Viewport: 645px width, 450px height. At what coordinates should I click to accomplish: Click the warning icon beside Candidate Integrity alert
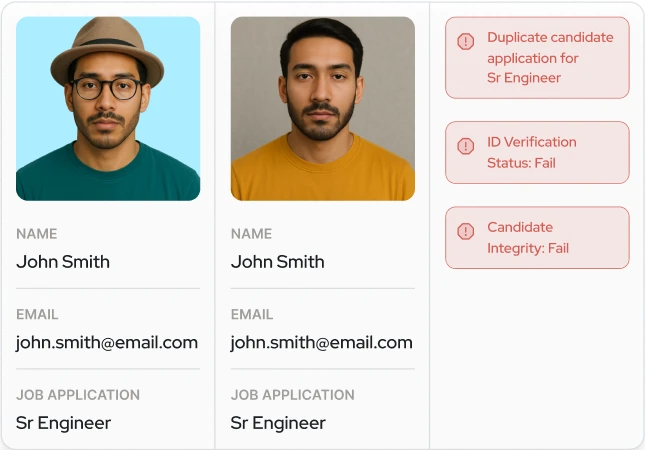coord(465,231)
